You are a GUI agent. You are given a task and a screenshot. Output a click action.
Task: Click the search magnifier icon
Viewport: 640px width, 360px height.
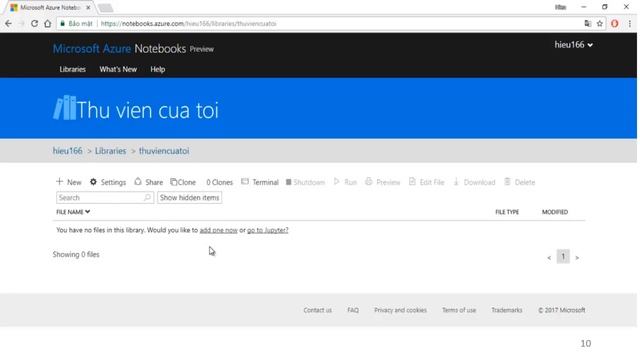pyautogui.click(x=148, y=198)
